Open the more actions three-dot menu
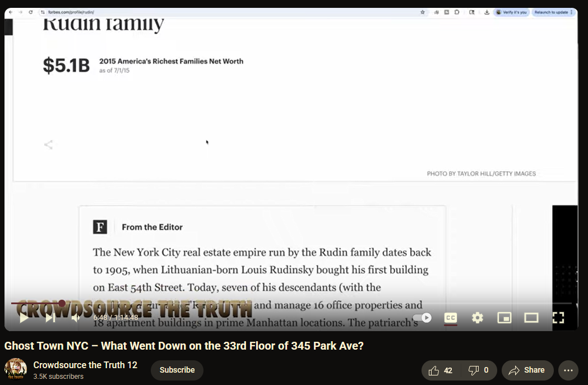 coord(568,370)
